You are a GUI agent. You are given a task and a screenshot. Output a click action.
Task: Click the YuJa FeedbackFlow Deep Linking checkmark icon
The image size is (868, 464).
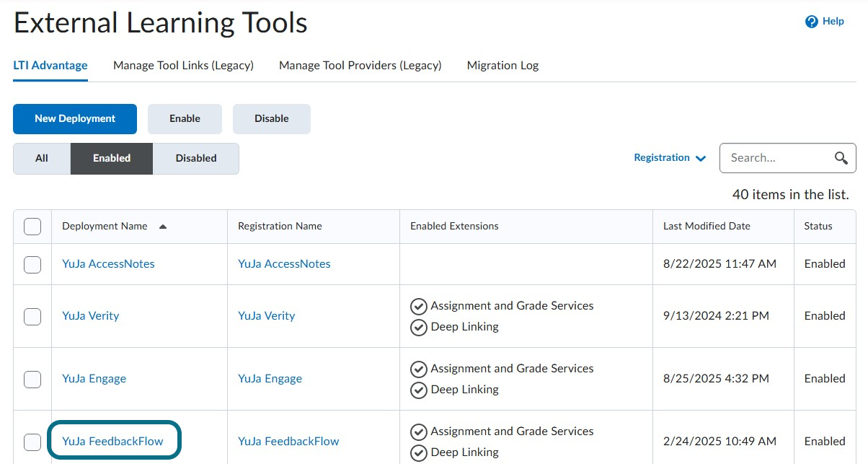(x=419, y=453)
